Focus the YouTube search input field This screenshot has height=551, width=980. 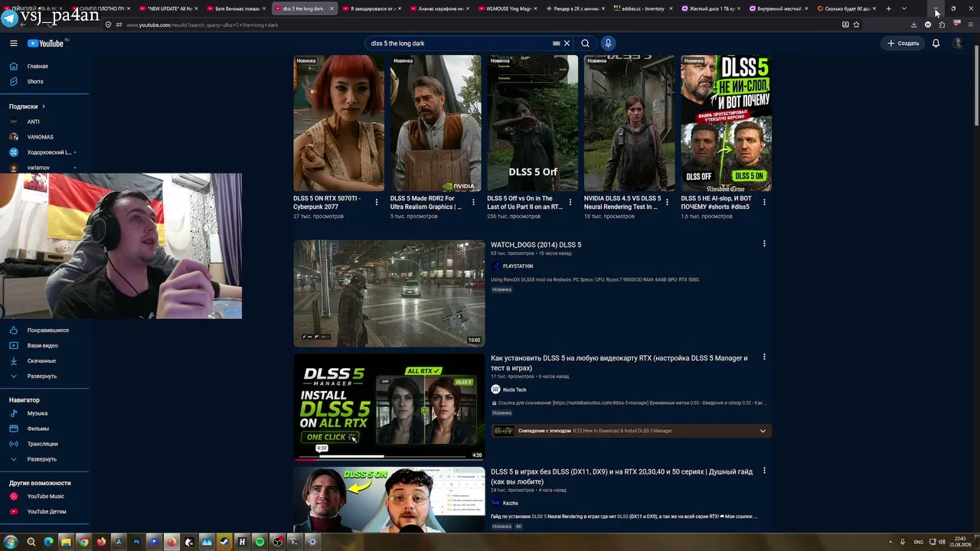[459, 44]
